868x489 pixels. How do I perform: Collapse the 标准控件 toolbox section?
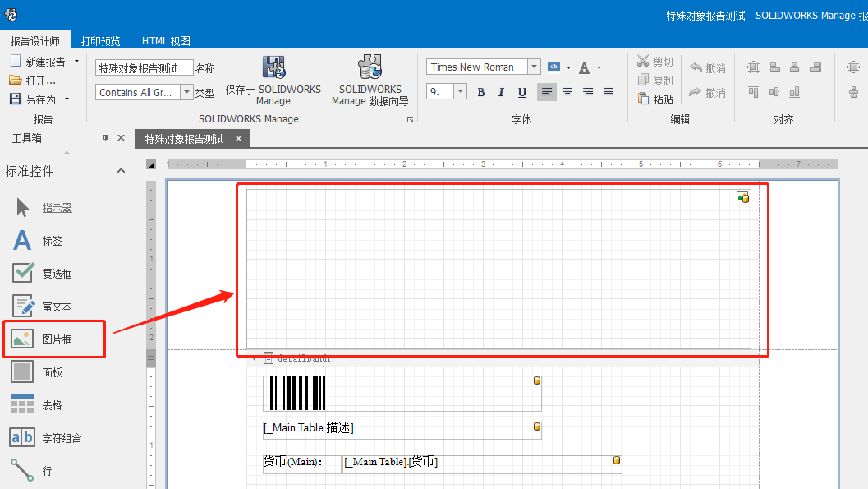coord(121,171)
